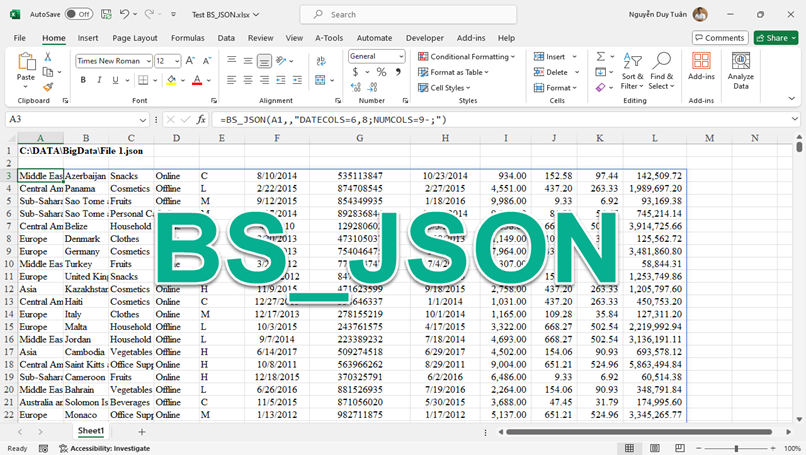
Task: Open the Delete cells dropdown
Action: coord(577,72)
